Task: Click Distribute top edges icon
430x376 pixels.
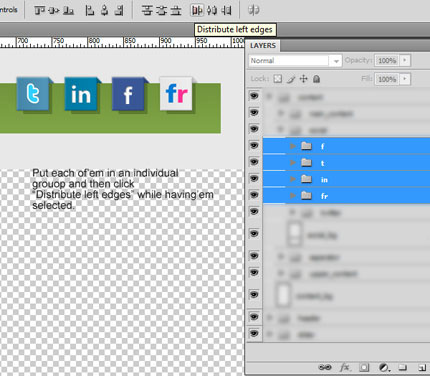Action: [147, 11]
